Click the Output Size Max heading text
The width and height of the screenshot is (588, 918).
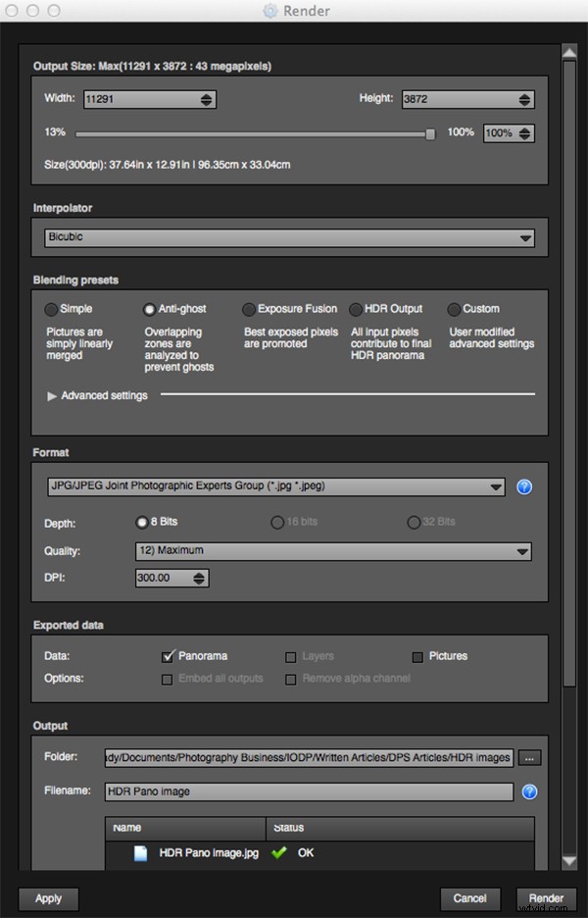pyautogui.click(x=152, y=66)
